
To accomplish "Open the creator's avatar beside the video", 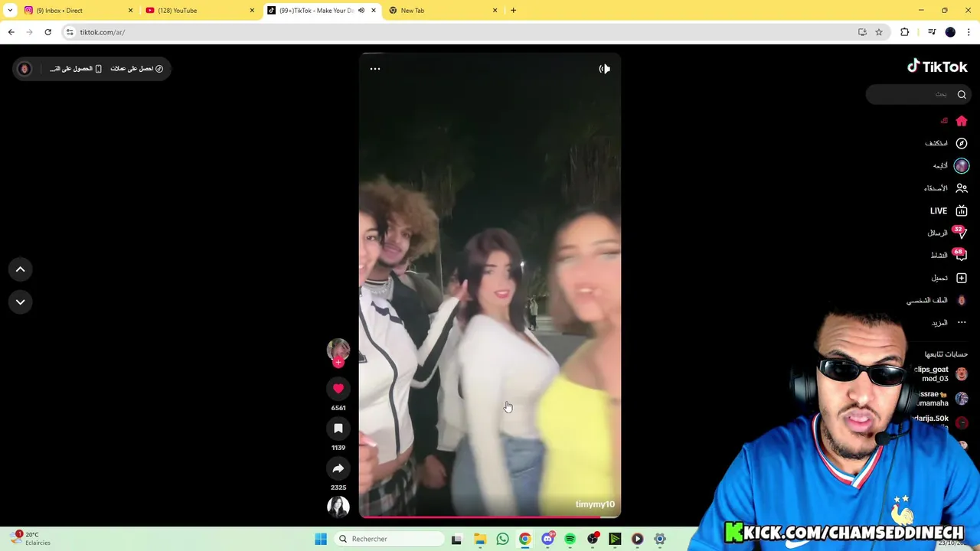I will (x=338, y=350).
